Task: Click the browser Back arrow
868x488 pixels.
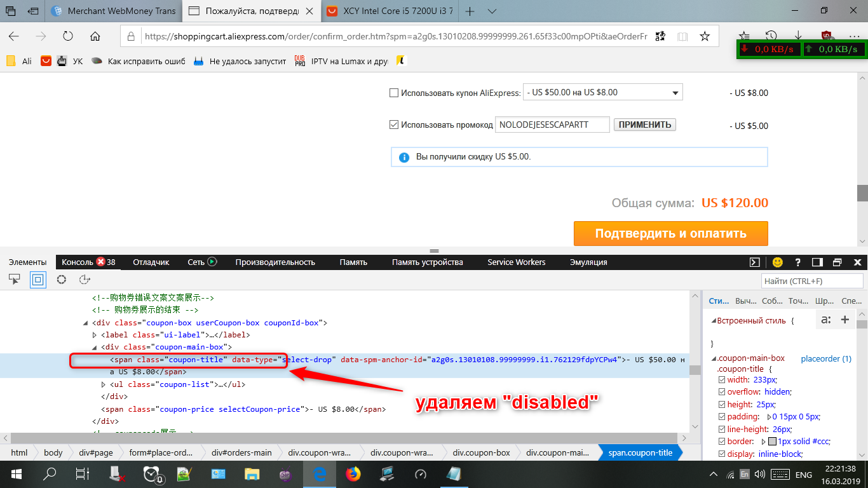Action: click(13, 36)
